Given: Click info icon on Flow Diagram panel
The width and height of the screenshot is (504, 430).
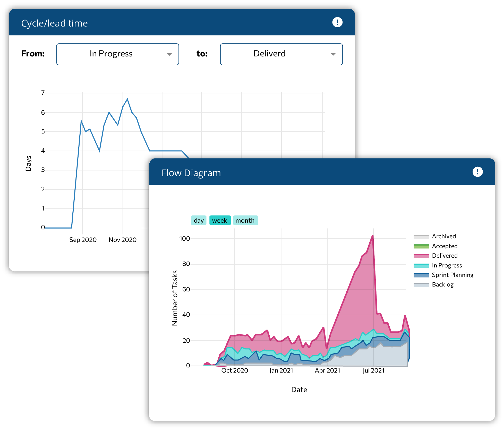Looking at the screenshot, I should 477,172.
